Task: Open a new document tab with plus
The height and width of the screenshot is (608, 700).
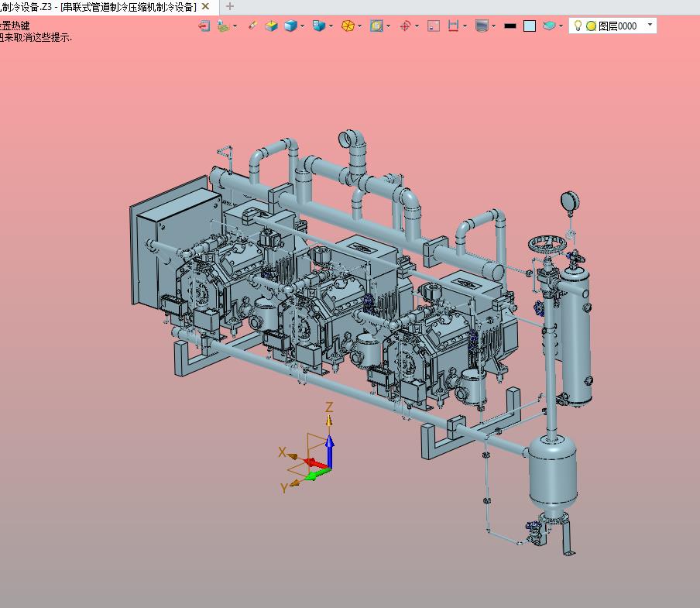Action: pyautogui.click(x=229, y=7)
